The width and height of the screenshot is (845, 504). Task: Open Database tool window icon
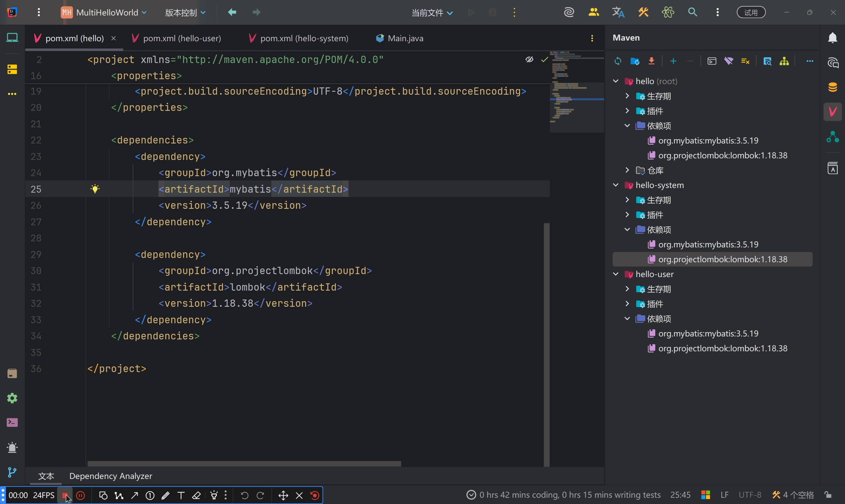pos(832,87)
